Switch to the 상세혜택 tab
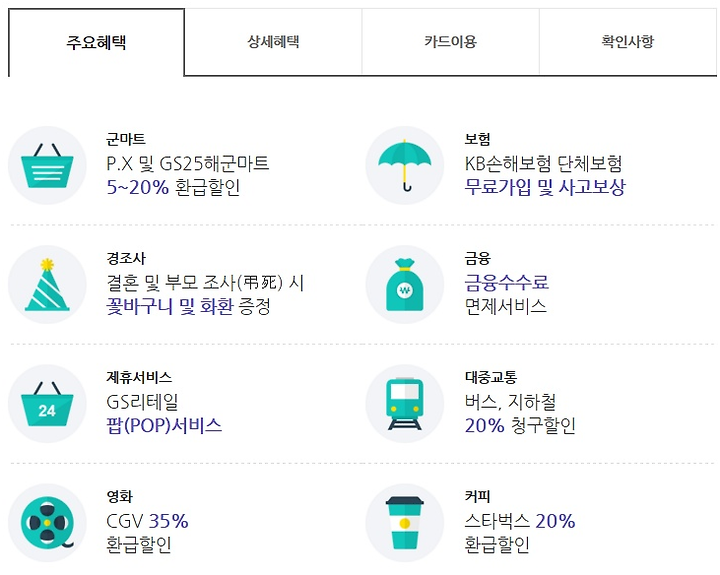The image size is (720, 575). point(273,42)
